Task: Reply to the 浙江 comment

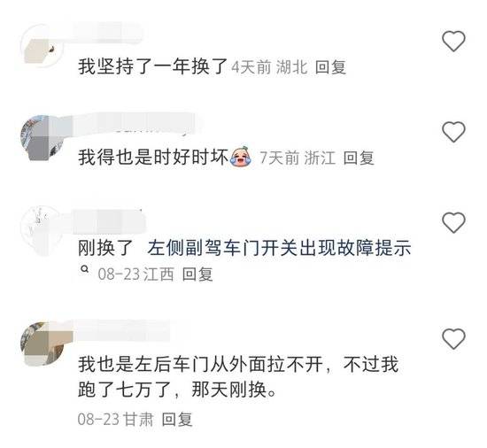Action: [x=359, y=158]
